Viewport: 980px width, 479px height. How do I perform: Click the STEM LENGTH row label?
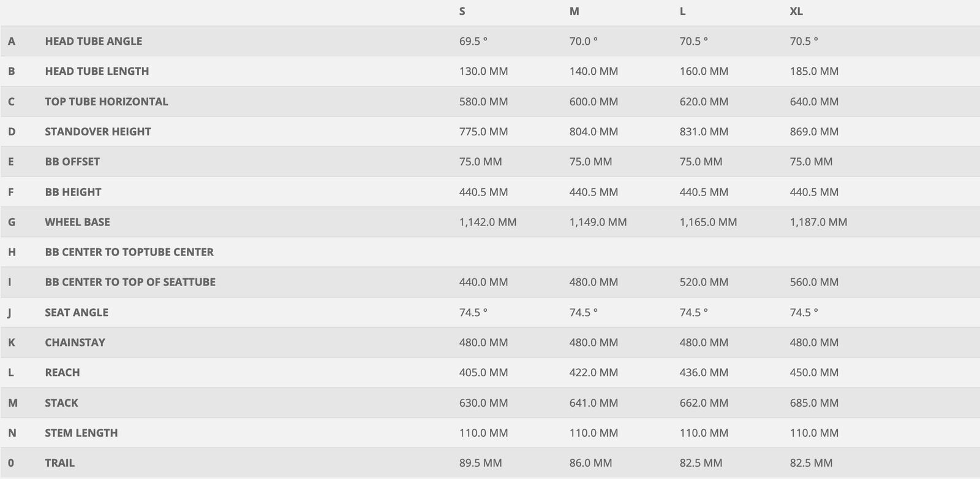(81, 432)
